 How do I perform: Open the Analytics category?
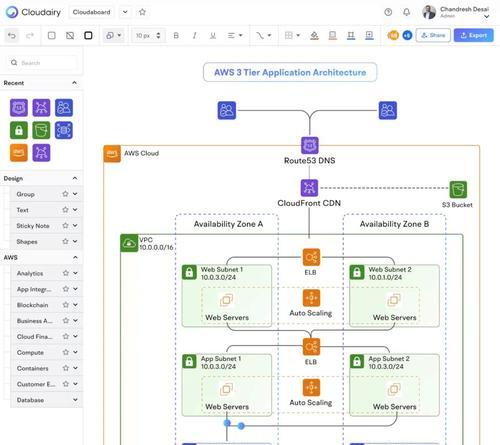(47, 273)
